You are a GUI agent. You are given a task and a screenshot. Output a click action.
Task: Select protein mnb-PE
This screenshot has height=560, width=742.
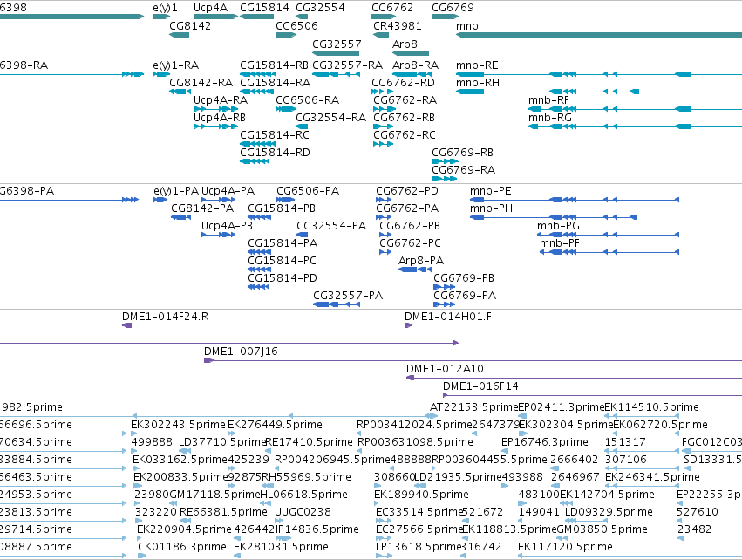(x=490, y=191)
